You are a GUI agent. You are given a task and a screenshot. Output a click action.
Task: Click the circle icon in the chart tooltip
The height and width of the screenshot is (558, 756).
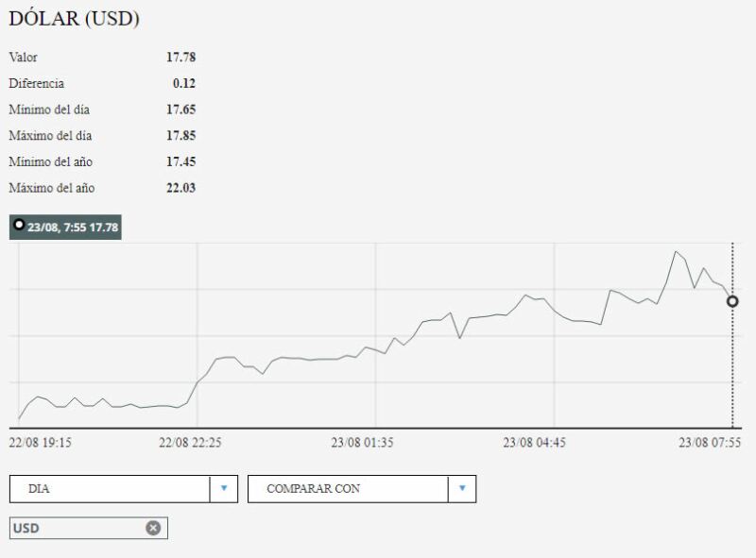[x=19, y=226]
